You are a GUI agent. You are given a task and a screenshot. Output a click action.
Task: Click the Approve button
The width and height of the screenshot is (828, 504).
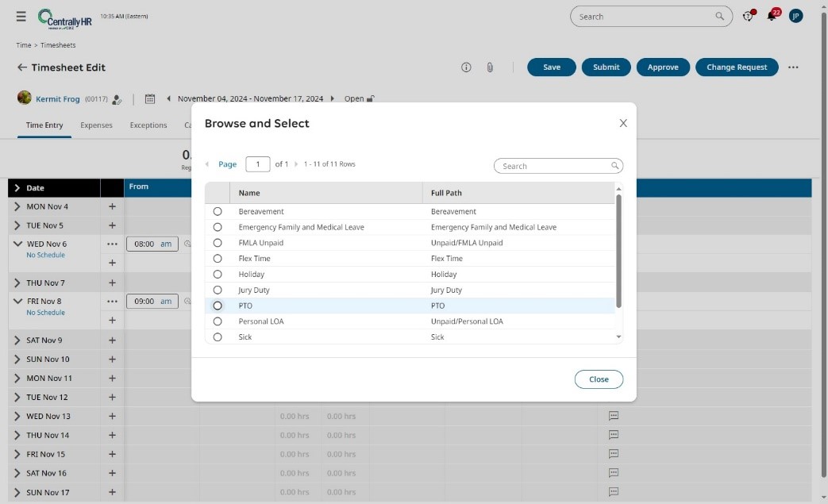[x=663, y=67]
